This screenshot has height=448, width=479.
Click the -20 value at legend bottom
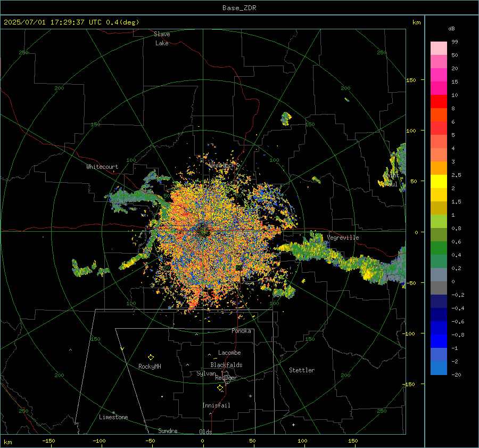pyautogui.click(x=456, y=374)
